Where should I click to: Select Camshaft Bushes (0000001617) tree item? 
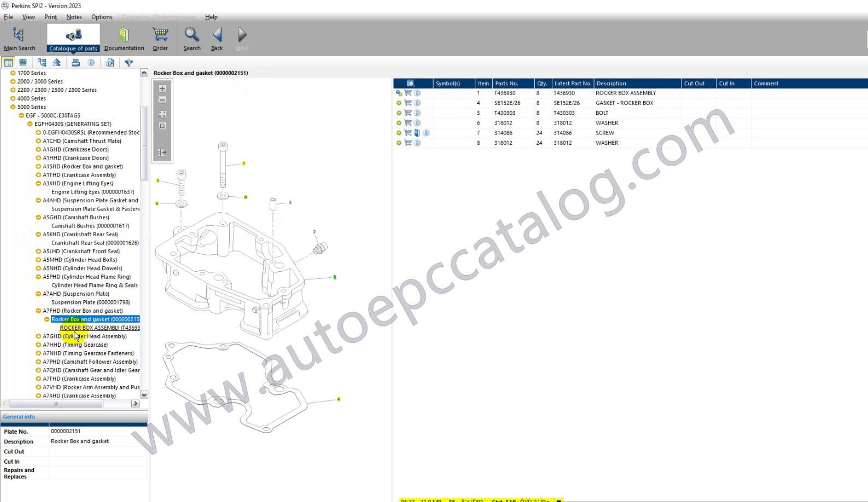90,226
